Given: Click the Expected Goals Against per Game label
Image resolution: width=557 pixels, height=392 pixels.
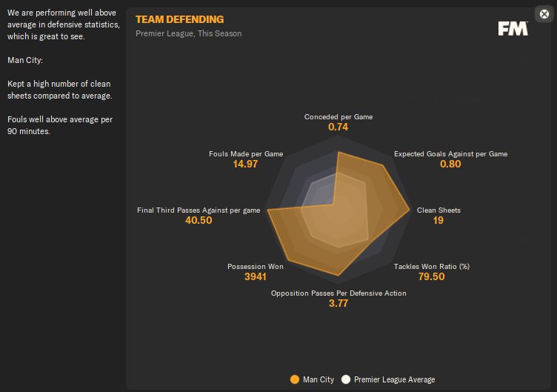Looking at the screenshot, I should 450,154.
